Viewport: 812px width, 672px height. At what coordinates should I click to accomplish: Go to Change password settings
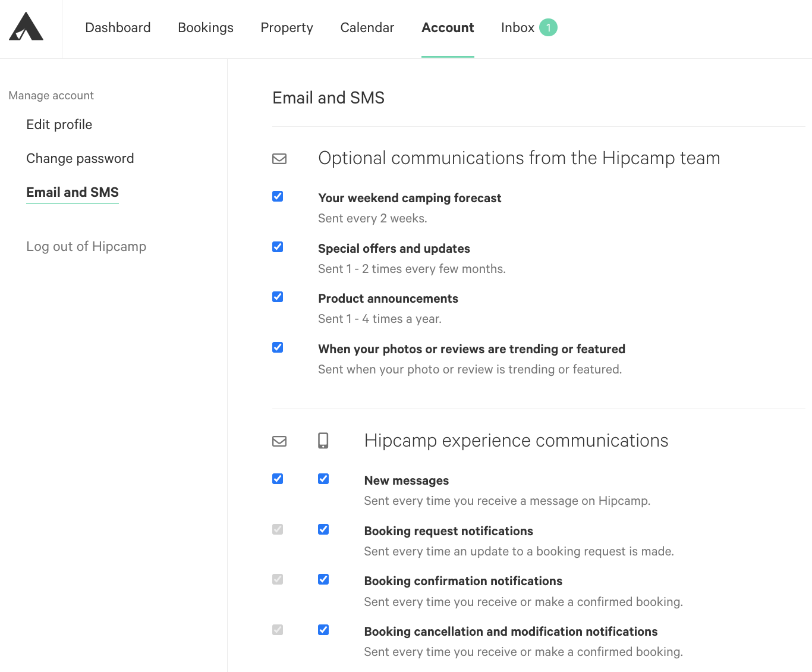click(80, 158)
